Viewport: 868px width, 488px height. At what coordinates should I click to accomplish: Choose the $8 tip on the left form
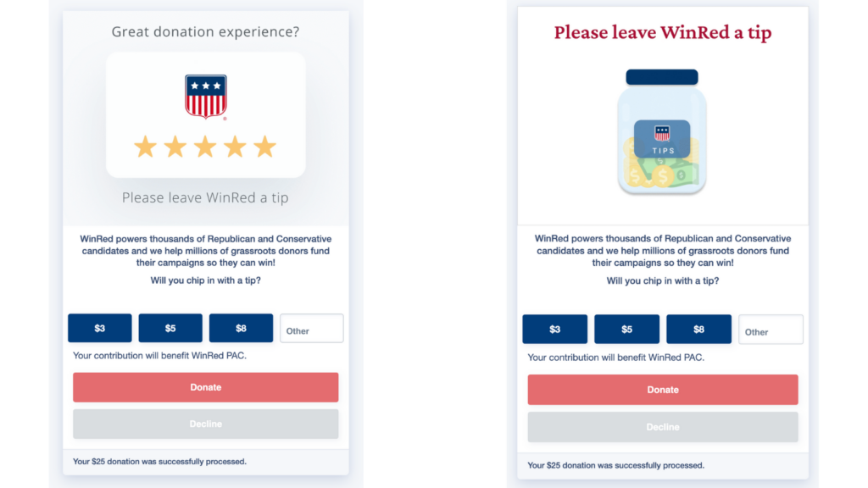(241, 328)
